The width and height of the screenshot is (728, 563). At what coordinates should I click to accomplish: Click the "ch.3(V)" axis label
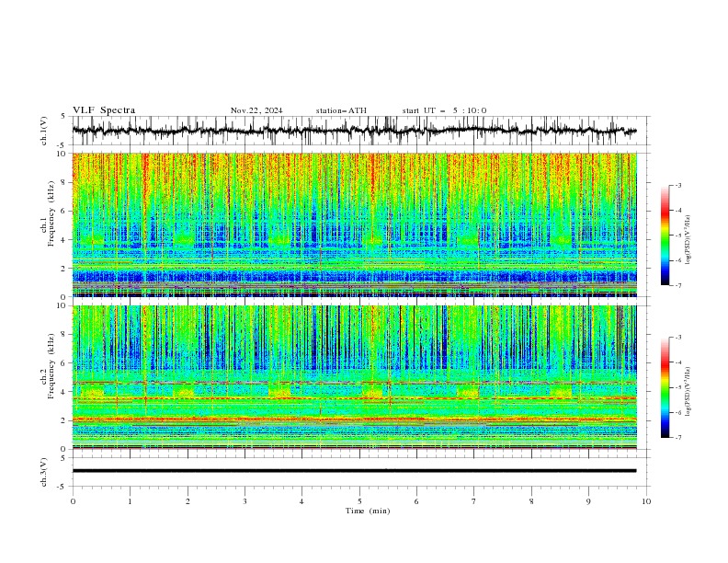point(44,472)
